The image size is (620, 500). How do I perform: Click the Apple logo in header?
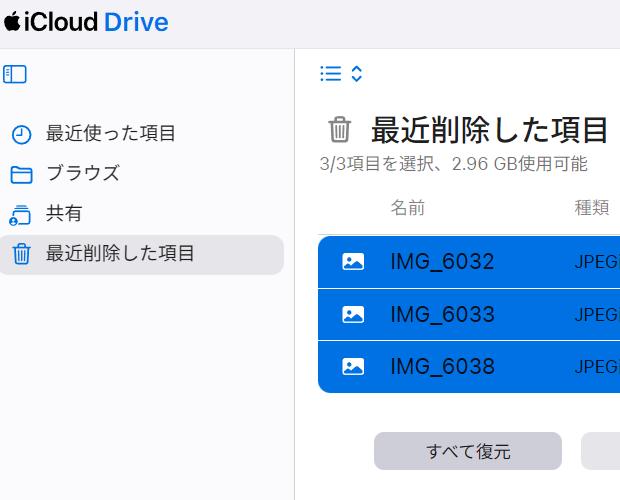12,21
